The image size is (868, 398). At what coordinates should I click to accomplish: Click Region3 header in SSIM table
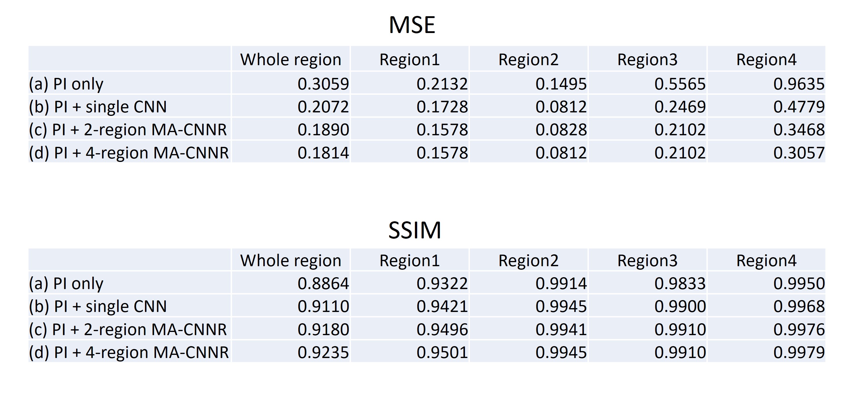point(647,261)
